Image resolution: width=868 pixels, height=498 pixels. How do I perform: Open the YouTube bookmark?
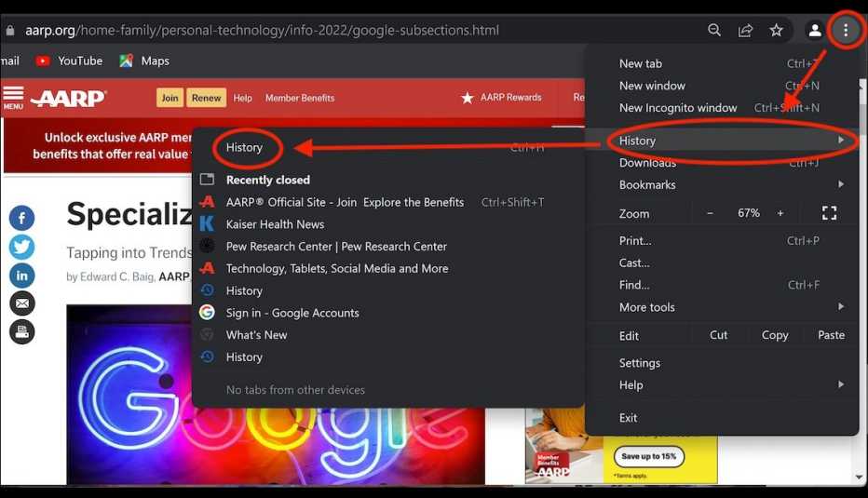click(x=69, y=61)
